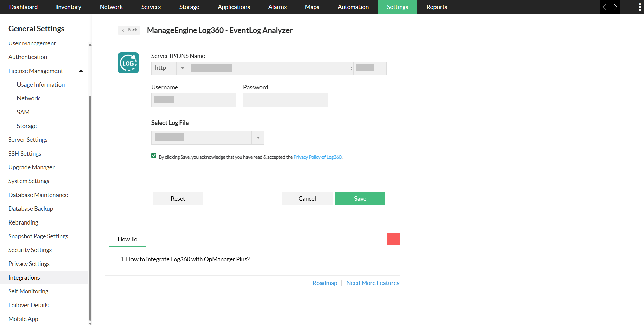Open SSH Settings in sidebar
This screenshot has height=325, width=644.
pos(25,154)
